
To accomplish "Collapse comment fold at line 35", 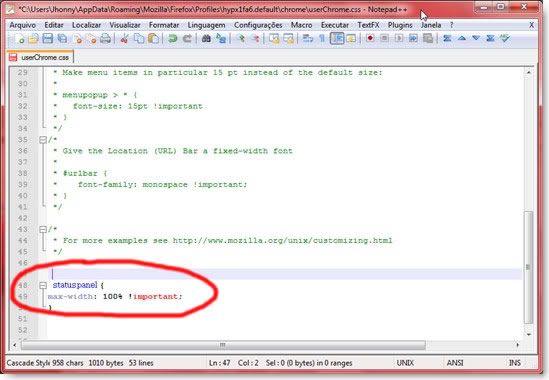I will (x=43, y=140).
